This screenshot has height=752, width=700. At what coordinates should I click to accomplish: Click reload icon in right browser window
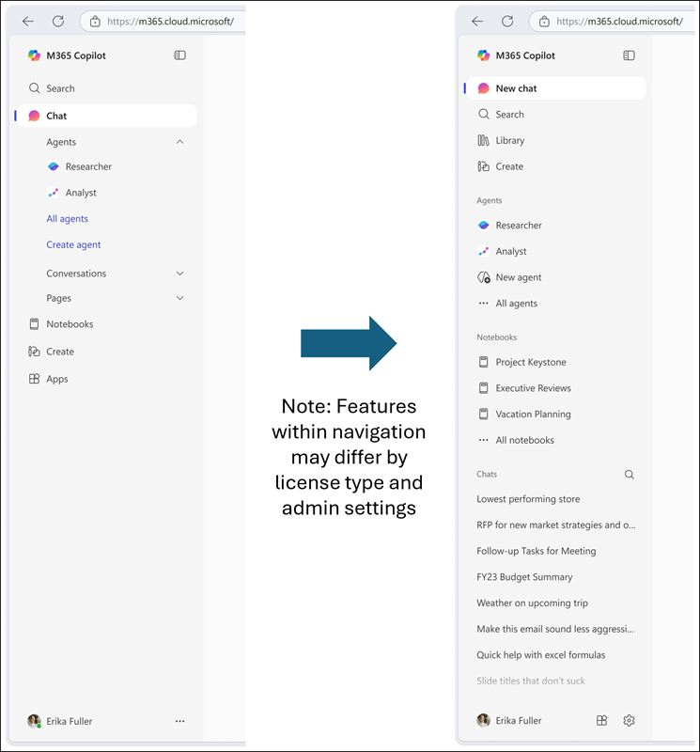(x=507, y=21)
